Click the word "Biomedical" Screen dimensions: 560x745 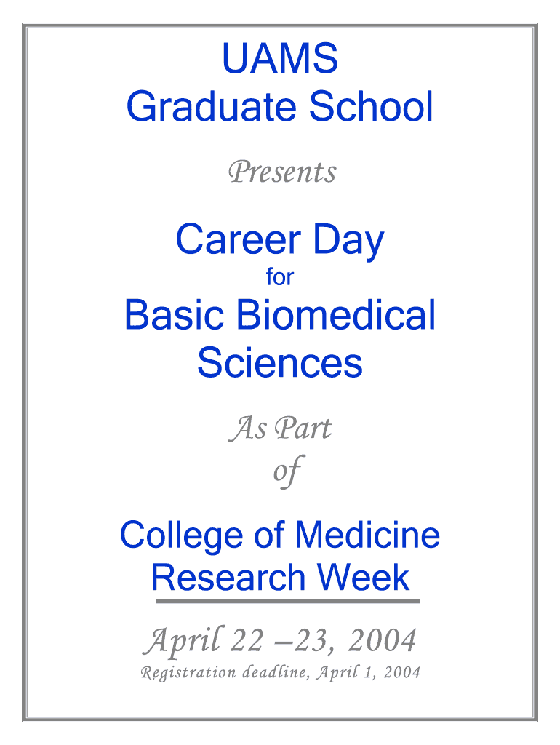click(x=328, y=316)
